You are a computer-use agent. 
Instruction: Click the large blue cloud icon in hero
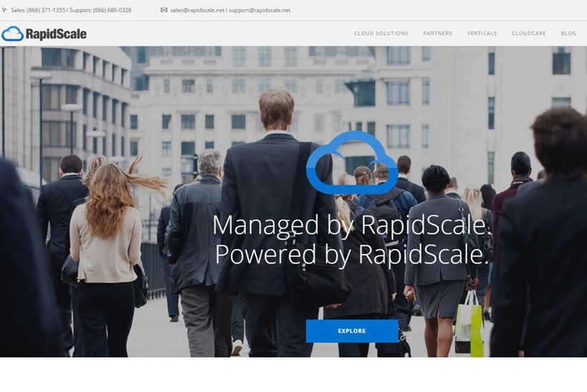pos(352,162)
